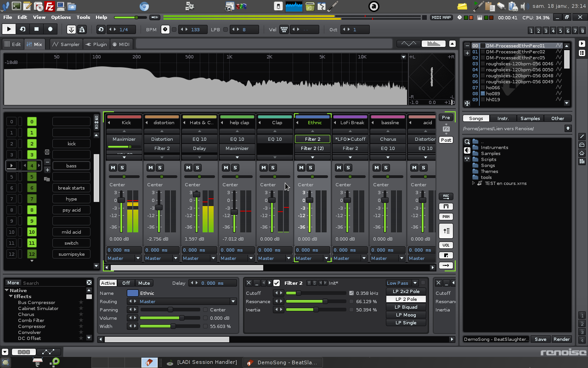Viewport: 588px width, 368px height.
Task: Click the Render button
Action: (x=561, y=339)
